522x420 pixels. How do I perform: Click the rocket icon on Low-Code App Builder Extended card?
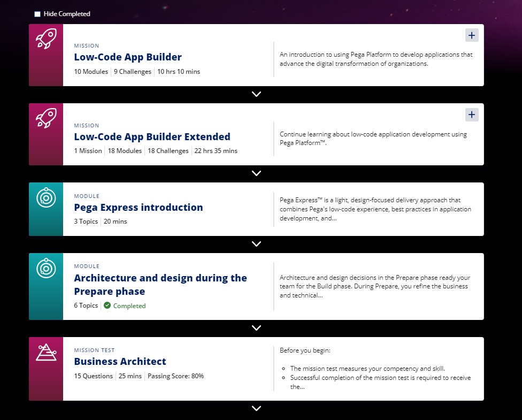pos(46,118)
